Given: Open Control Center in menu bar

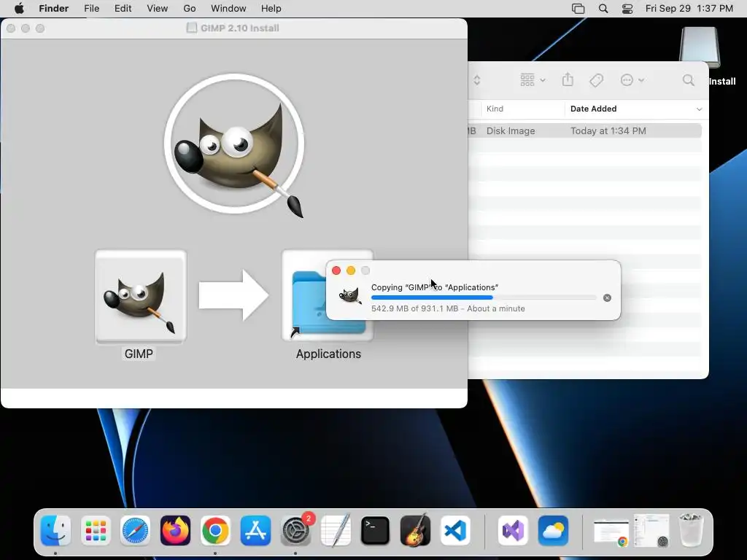Looking at the screenshot, I should point(627,9).
